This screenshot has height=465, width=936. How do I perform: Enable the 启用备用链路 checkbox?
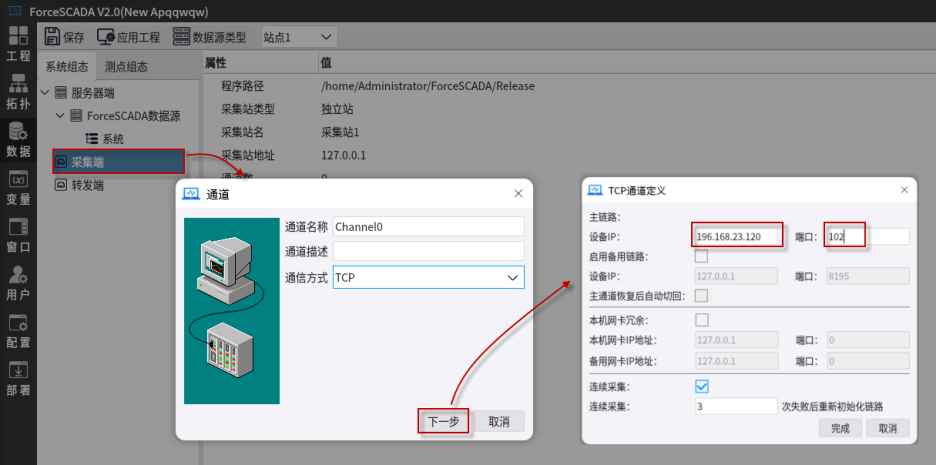tap(701, 256)
